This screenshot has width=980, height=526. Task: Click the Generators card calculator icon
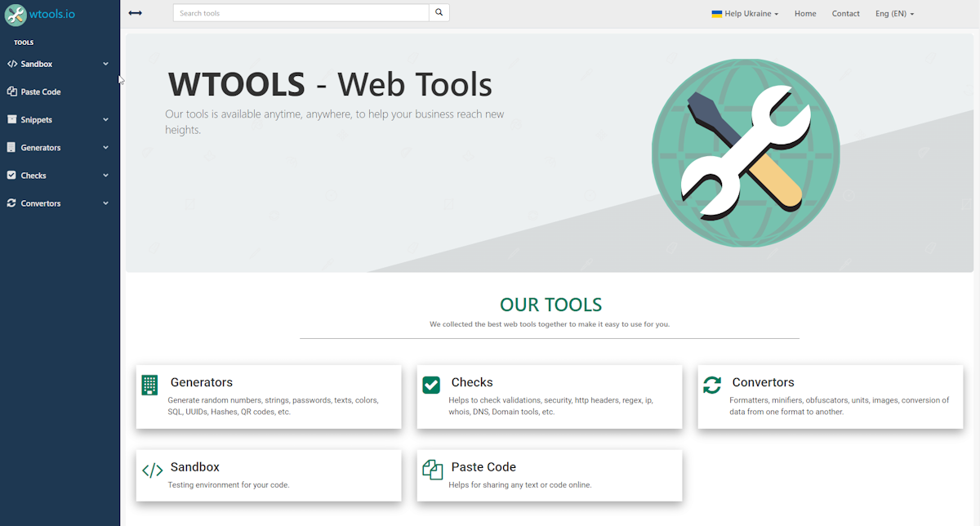pos(149,386)
